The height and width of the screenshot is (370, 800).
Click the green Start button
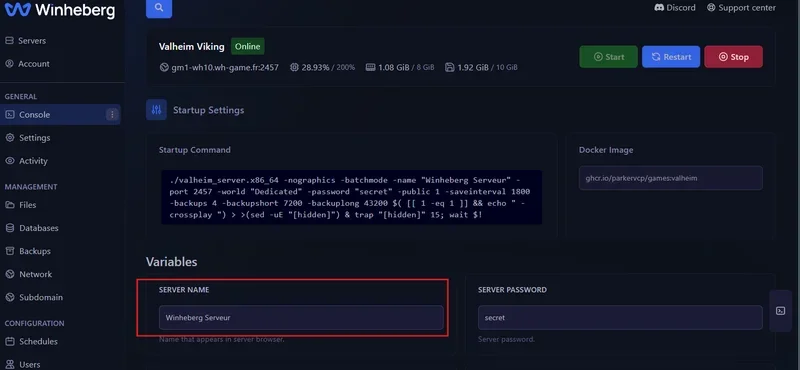tap(608, 57)
